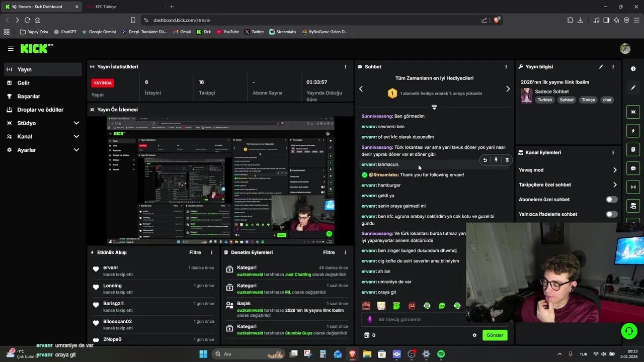This screenshot has height=362, width=644.
Task: Collapse the leaderboard with the down-arrow handle
Action: click(x=434, y=107)
